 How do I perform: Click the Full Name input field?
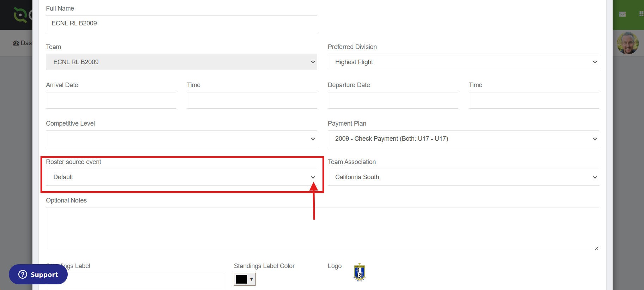tap(182, 24)
